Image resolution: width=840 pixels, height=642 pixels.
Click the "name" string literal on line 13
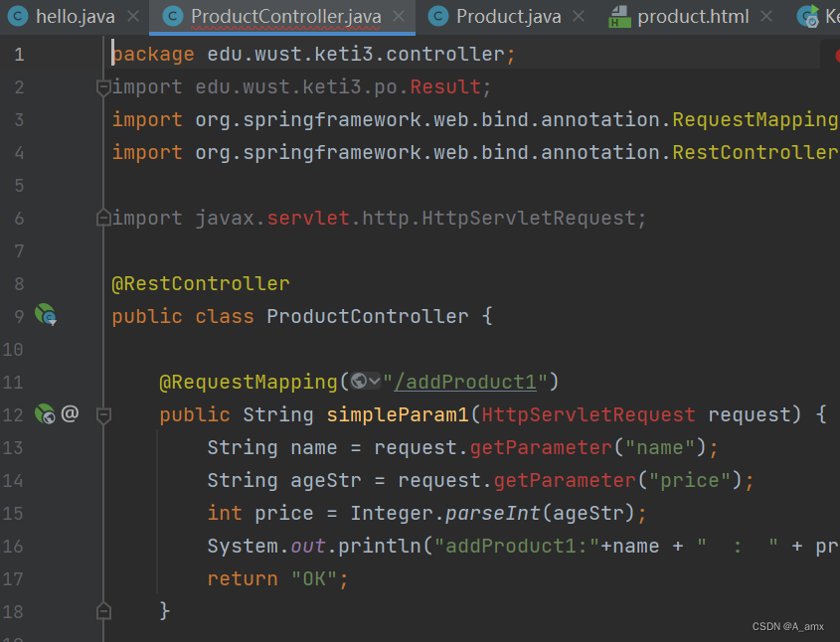[660, 447]
